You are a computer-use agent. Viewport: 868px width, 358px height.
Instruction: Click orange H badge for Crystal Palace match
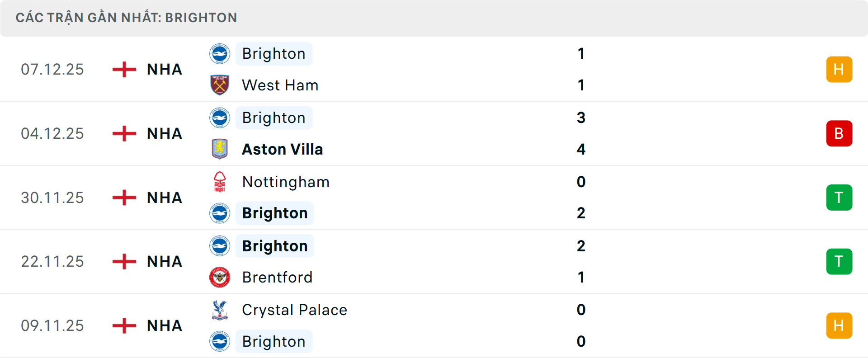[x=839, y=325]
